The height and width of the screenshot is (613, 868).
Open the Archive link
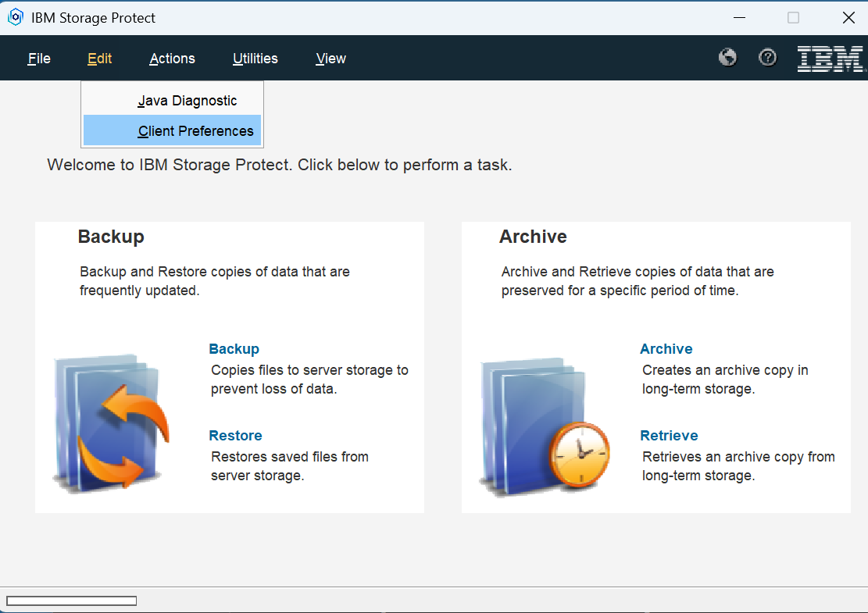point(666,349)
